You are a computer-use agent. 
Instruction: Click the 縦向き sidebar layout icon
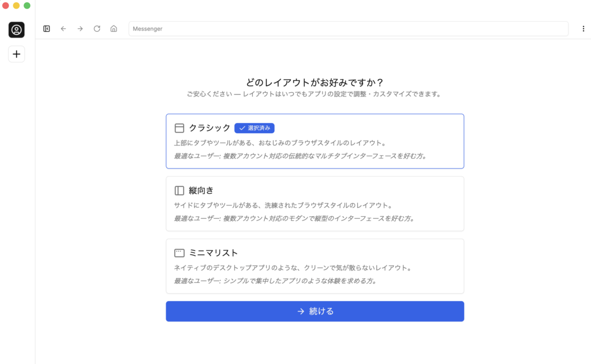pos(179,190)
